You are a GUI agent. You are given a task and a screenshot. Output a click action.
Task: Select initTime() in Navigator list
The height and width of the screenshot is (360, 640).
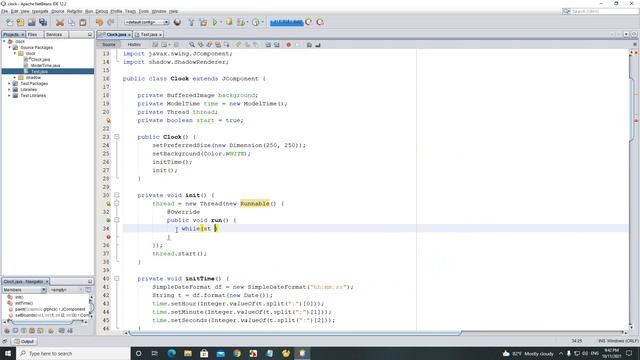click(x=24, y=303)
